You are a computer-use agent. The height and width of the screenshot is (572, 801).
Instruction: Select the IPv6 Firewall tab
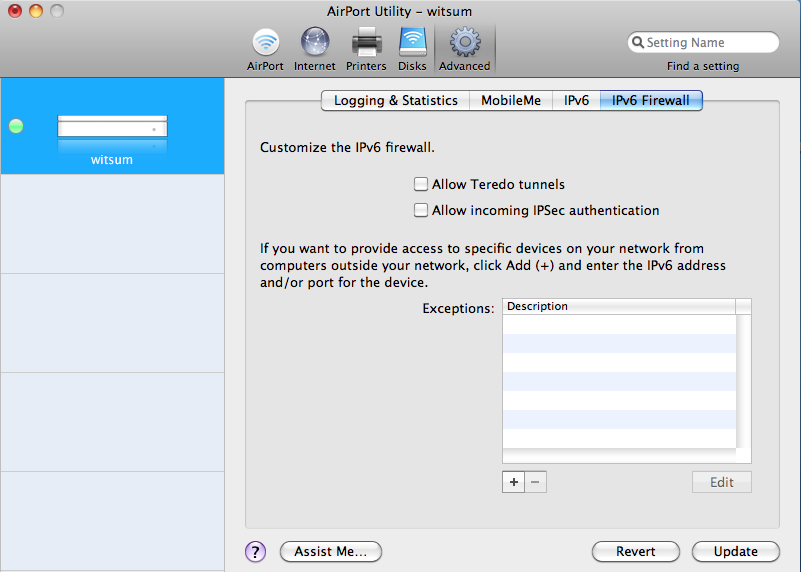click(651, 101)
